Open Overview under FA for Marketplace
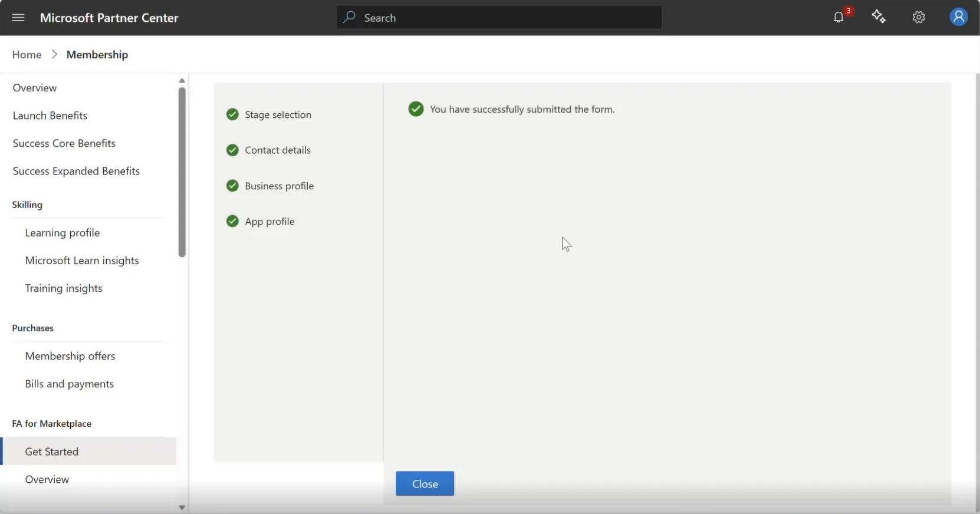Viewport: 980px width, 514px height. coord(47,479)
